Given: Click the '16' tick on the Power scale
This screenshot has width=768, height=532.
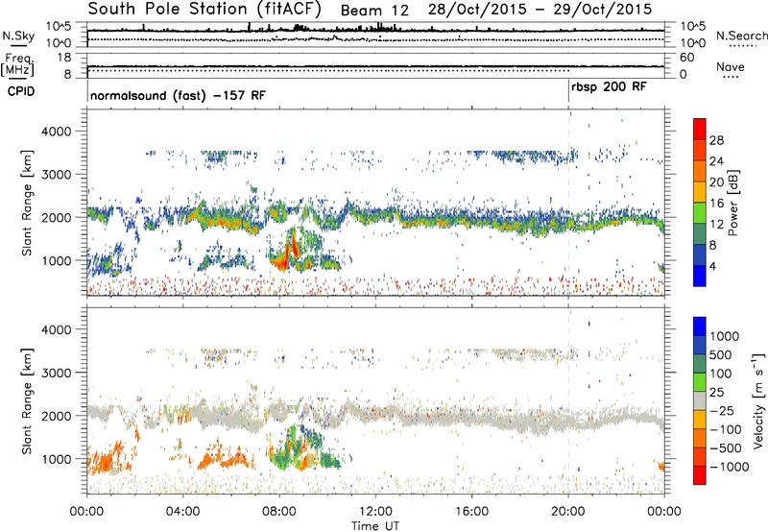Looking at the screenshot, I should [716, 204].
